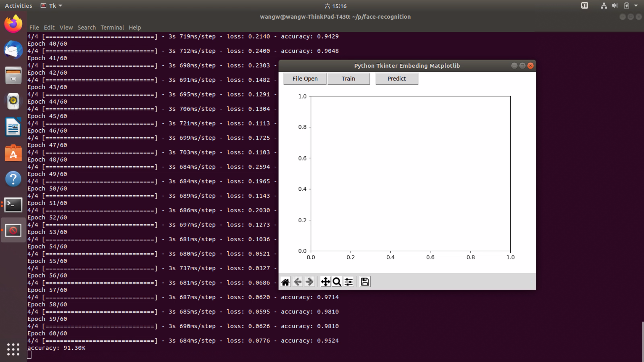Click the terminal scrollbar
Screen dimensions: 644x362
point(642,341)
